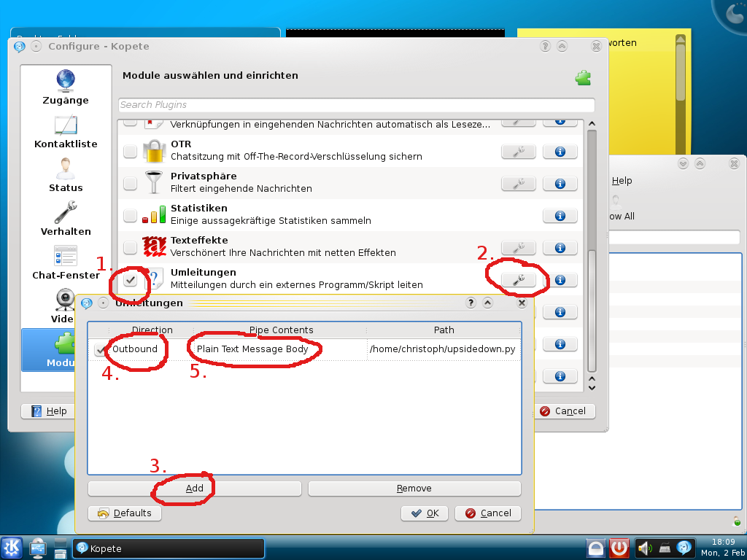
Task: Click the Path column header
Action: [444, 330]
